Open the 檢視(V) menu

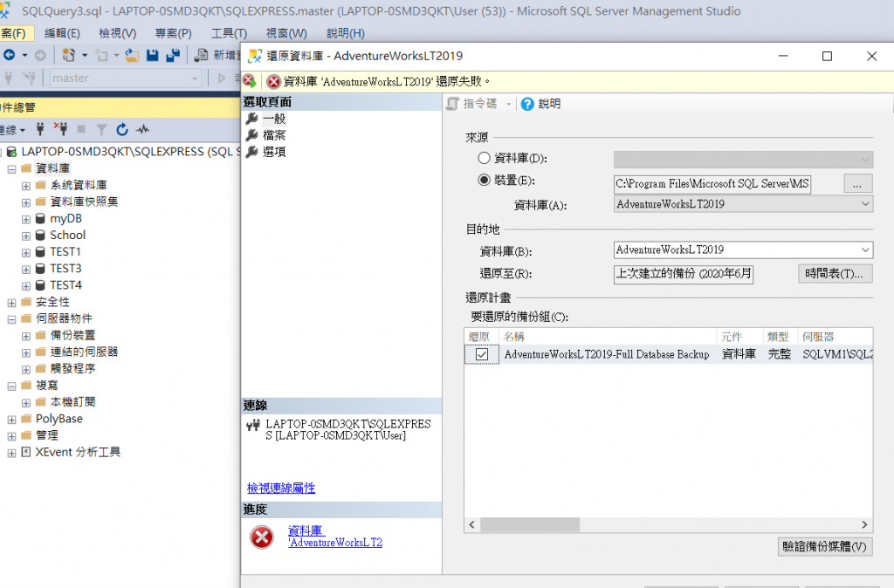pyautogui.click(x=118, y=34)
